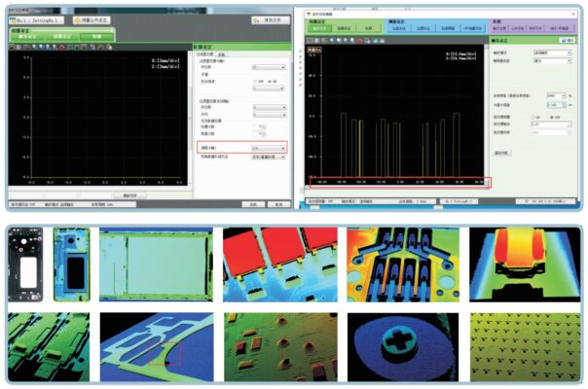
Task: Open the red-outlined dropdown in left settings panel
Action: click(269, 148)
